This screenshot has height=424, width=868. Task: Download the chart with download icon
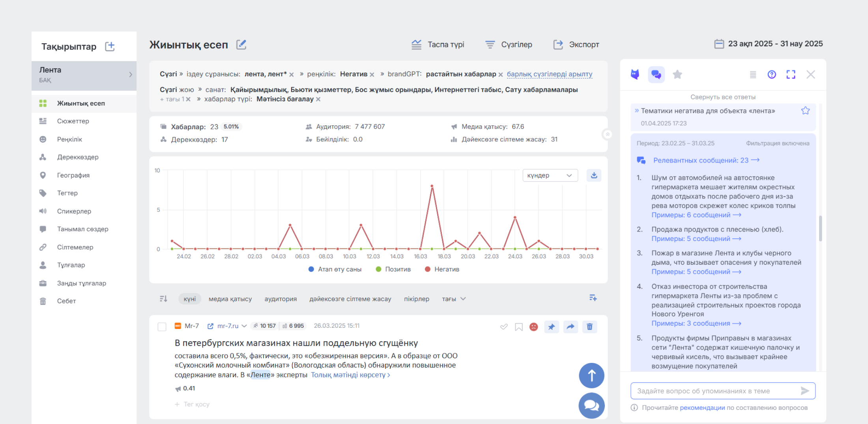[594, 176]
